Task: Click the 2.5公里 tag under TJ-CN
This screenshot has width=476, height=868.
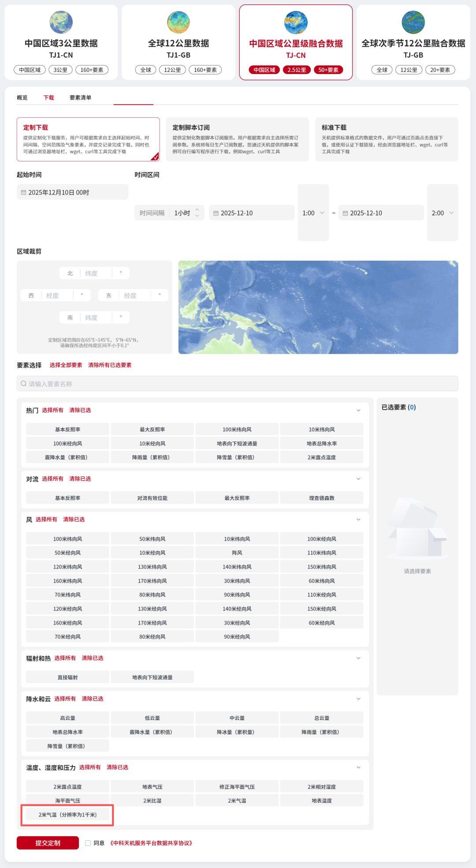Action: click(297, 70)
